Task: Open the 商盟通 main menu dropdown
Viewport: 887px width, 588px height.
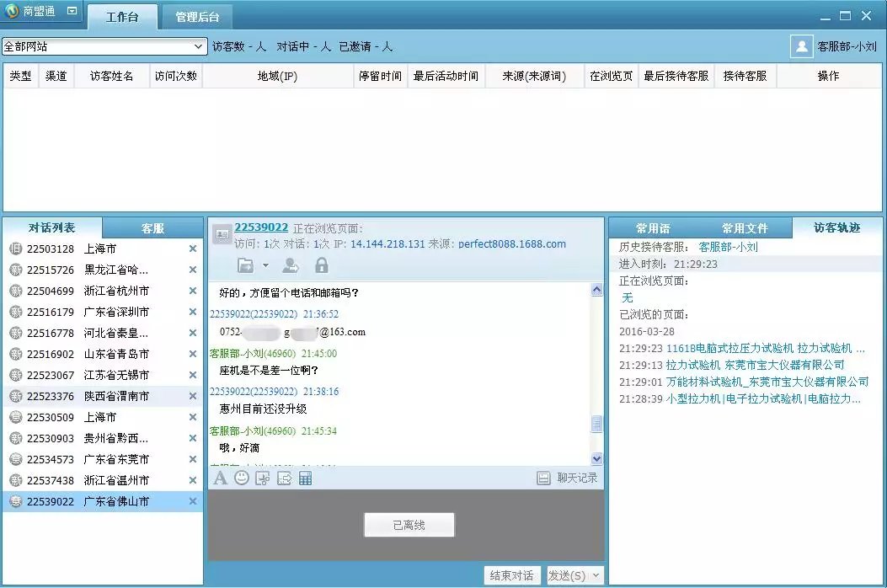Action: [72, 12]
